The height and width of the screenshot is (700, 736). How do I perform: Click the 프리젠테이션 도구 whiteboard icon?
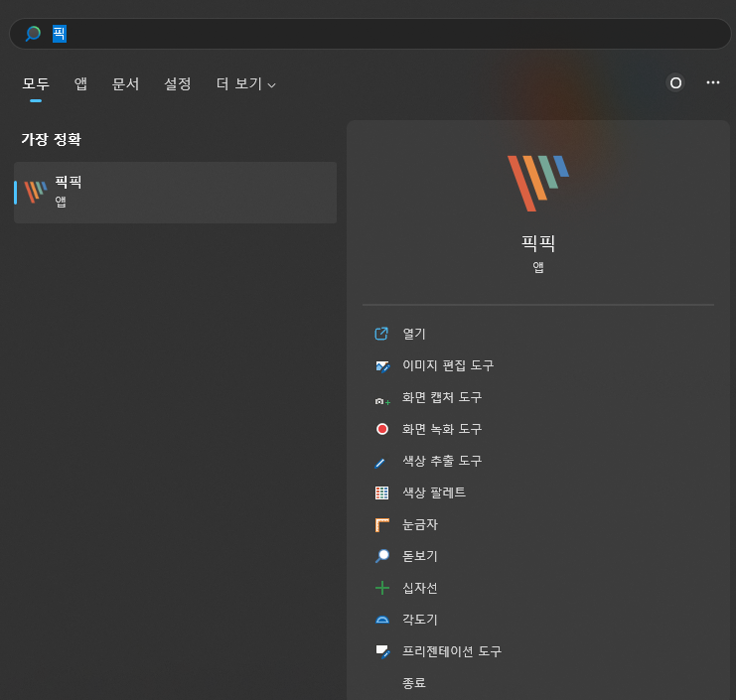382,651
